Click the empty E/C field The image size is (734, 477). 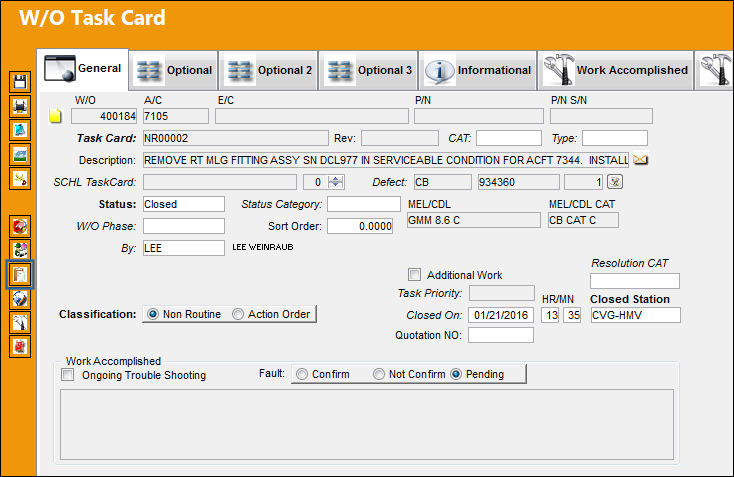pos(312,116)
